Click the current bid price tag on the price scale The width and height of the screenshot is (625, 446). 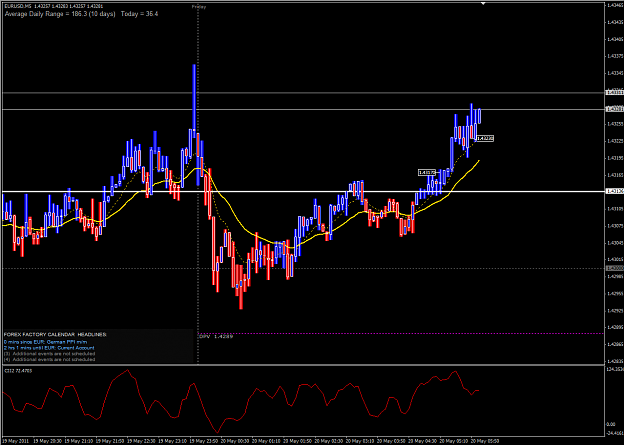[x=614, y=109]
